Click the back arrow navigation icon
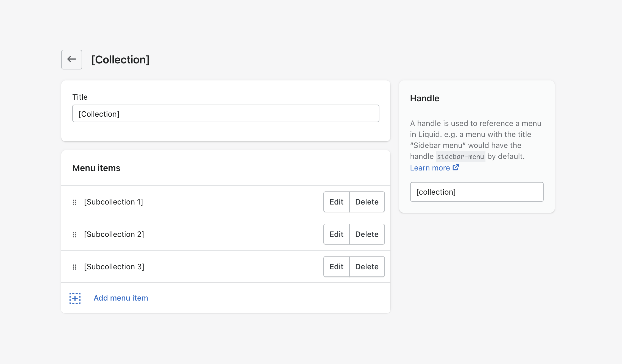Viewport: 622px width, 364px height. tap(72, 59)
